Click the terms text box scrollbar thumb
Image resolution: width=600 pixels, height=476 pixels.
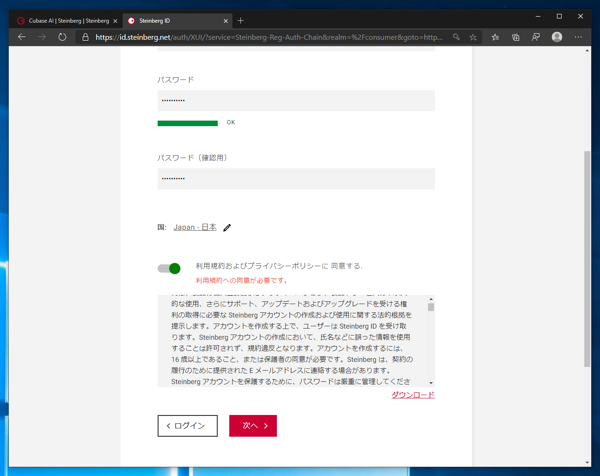pyautogui.click(x=431, y=307)
